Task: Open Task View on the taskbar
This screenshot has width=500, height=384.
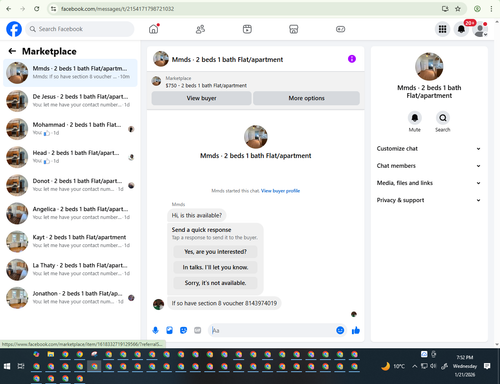Action: pos(21,366)
